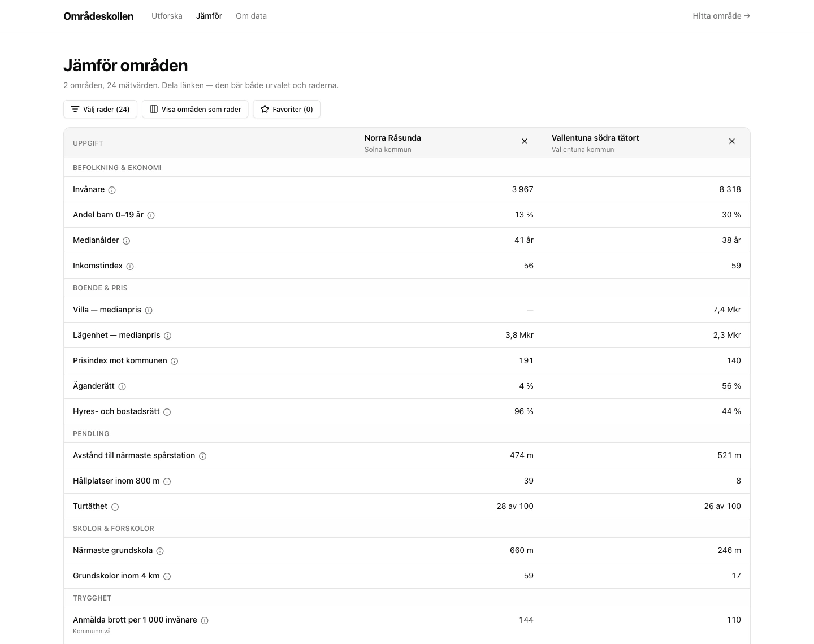Image resolution: width=814 pixels, height=644 pixels.
Task: Click info icon beside Villa — medianpris
Action: click(149, 310)
